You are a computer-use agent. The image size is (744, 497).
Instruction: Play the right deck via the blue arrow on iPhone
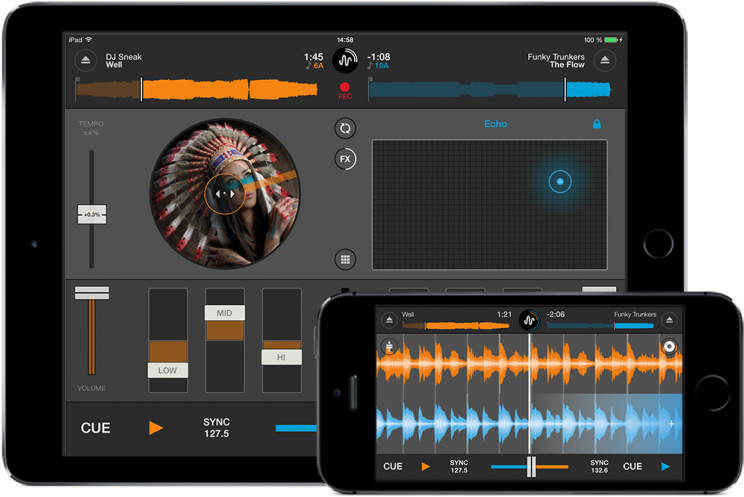pos(665,467)
